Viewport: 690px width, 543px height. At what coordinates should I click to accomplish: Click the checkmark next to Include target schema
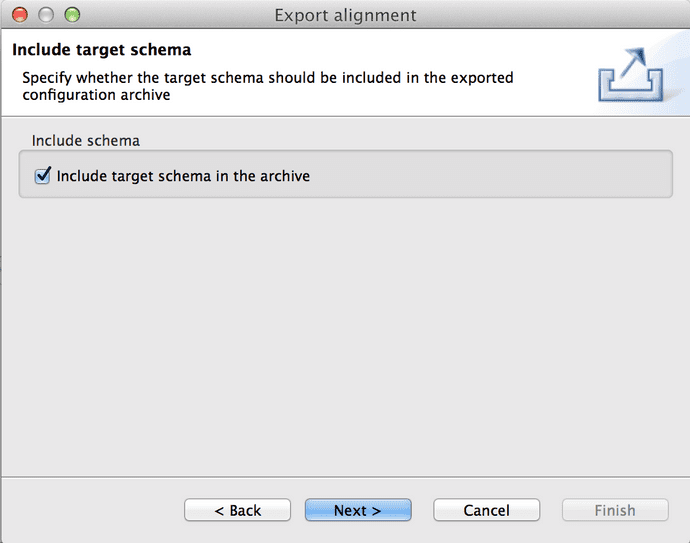click(x=43, y=176)
